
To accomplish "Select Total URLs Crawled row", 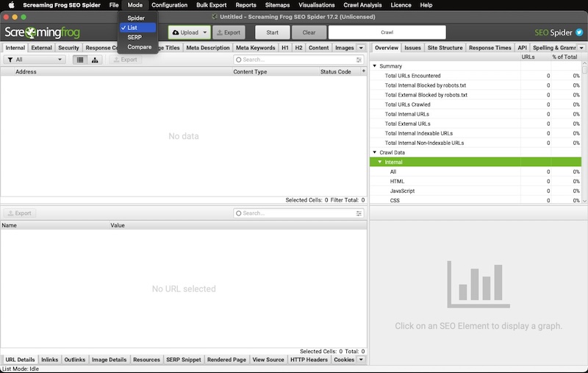I will tap(476, 104).
